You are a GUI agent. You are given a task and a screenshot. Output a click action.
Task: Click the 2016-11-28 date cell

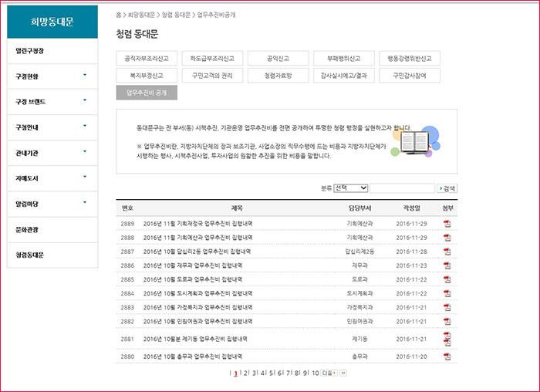[x=411, y=252]
